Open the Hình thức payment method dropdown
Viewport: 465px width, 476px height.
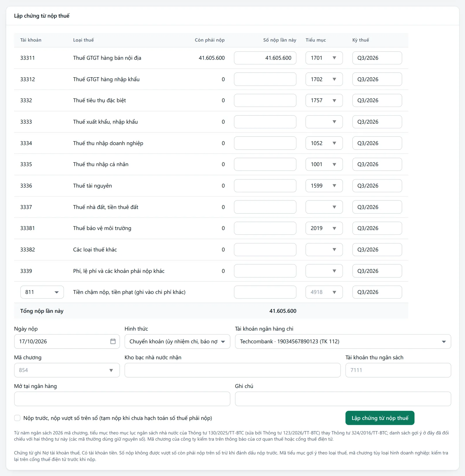click(177, 342)
